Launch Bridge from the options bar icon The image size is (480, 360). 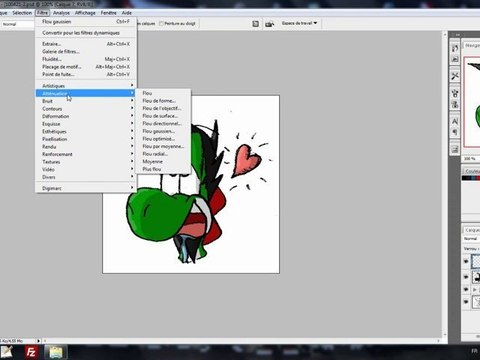point(269,24)
